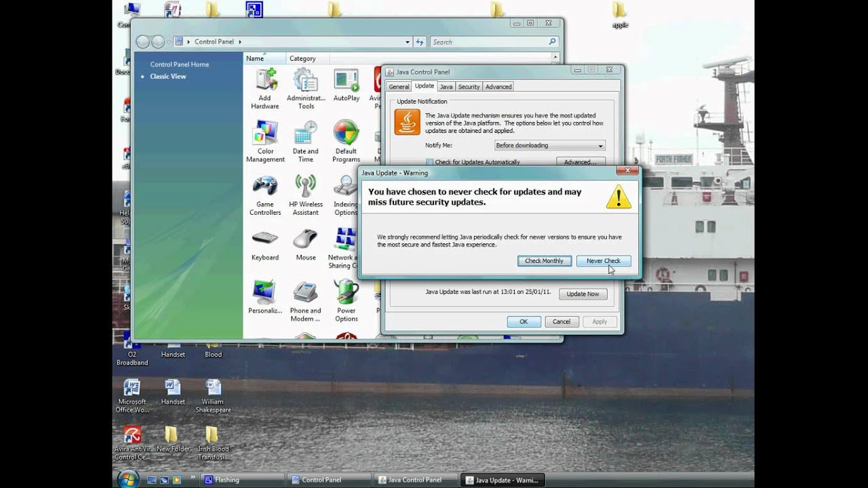The image size is (868, 488).
Task: Expand the quick launch overflow chevron
Action: (193, 477)
